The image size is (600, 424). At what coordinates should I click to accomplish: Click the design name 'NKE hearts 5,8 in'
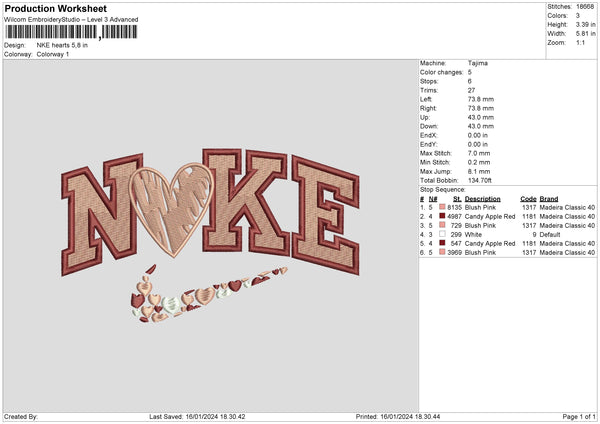[62, 45]
